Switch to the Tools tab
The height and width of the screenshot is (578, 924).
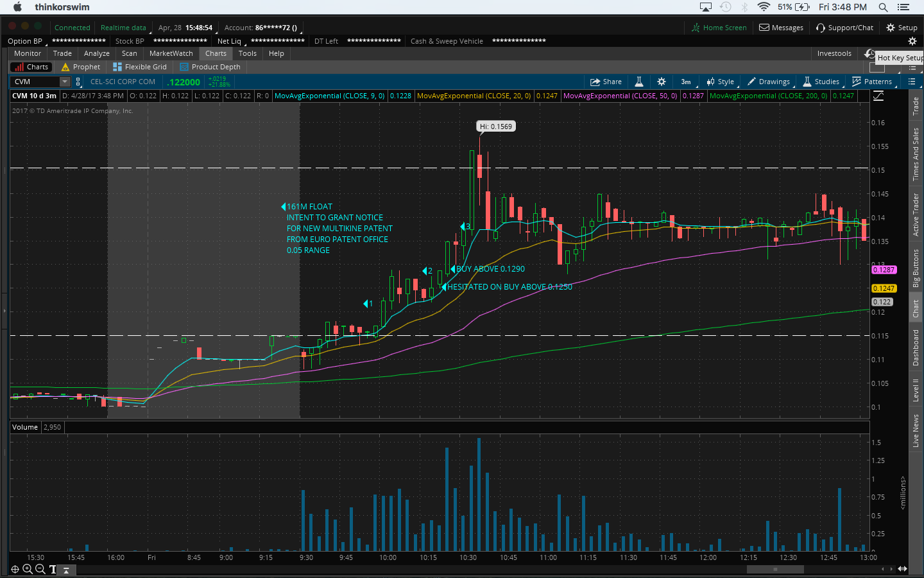pos(248,53)
